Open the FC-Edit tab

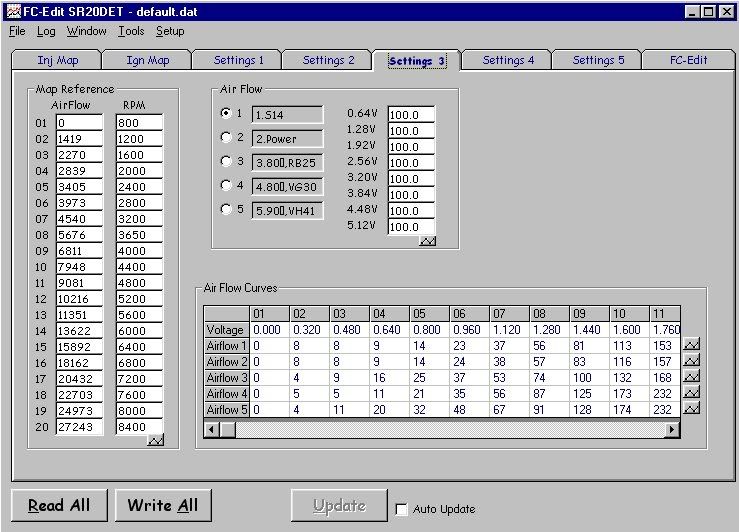tap(689, 60)
